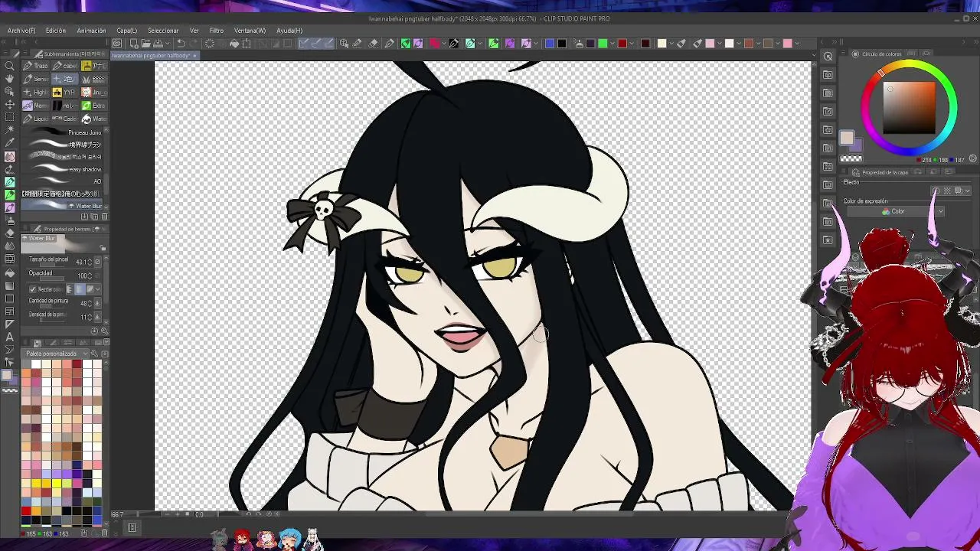Click Opacidad stepper arrows
Viewport: 980px width, 551px height.
pos(90,275)
